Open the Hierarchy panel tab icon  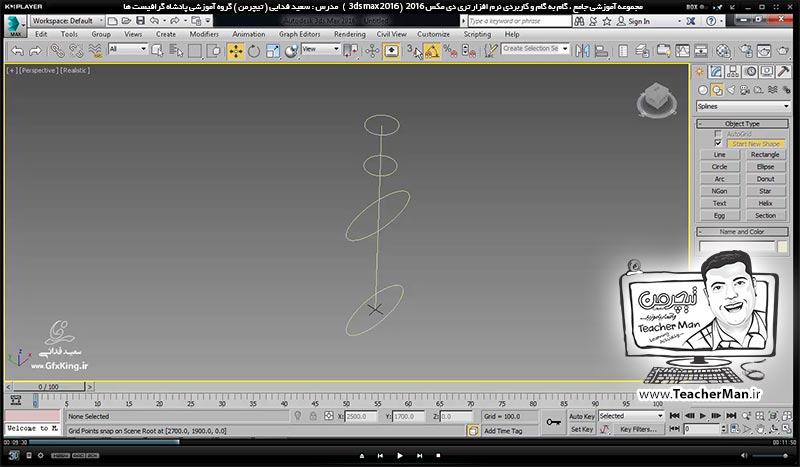click(x=733, y=72)
